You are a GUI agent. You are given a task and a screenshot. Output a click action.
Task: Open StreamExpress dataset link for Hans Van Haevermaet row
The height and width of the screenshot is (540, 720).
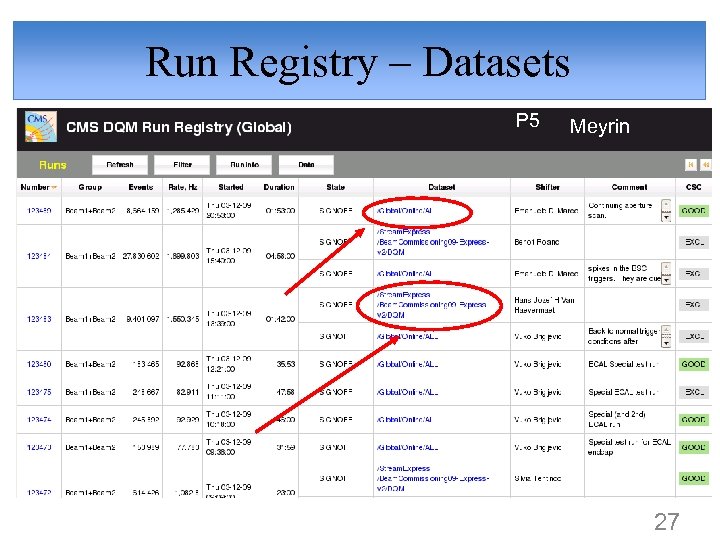(x=432, y=305)
